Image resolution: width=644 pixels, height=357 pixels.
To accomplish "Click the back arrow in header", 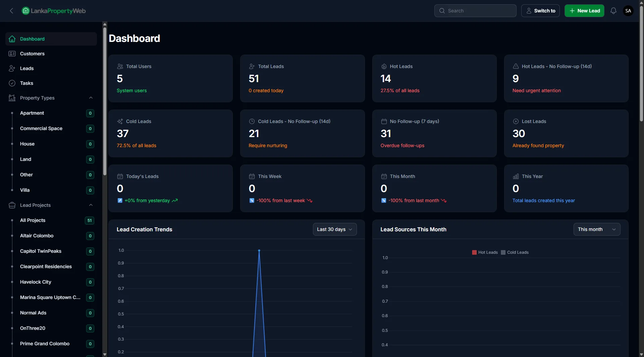I will click(11, 11).
